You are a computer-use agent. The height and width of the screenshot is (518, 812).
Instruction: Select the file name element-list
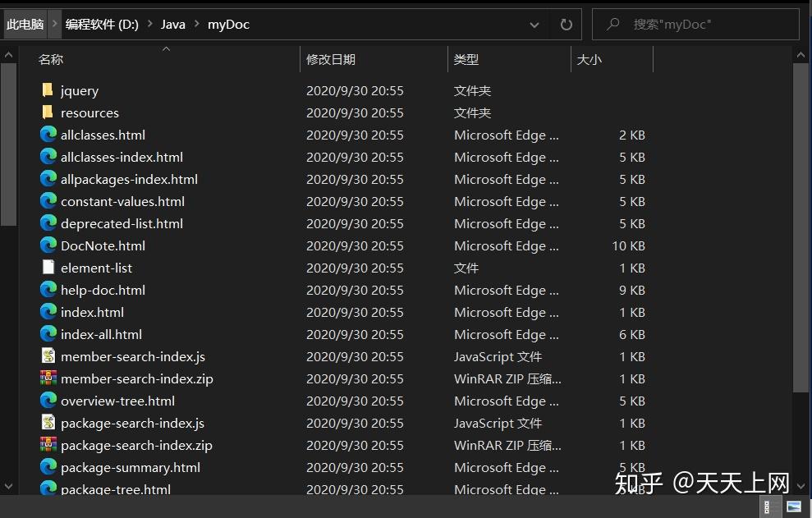click(96, 268)
